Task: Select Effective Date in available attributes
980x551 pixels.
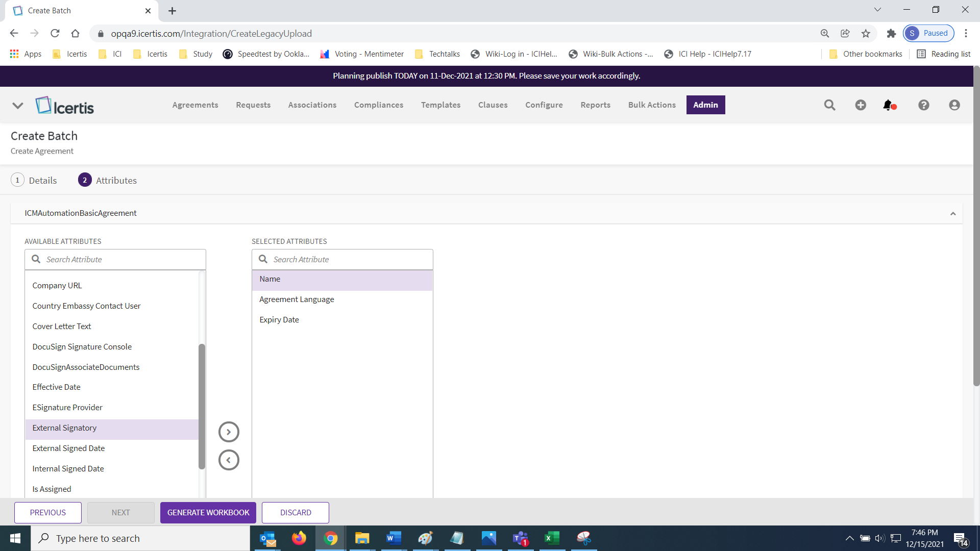Action: pos(57,387)
